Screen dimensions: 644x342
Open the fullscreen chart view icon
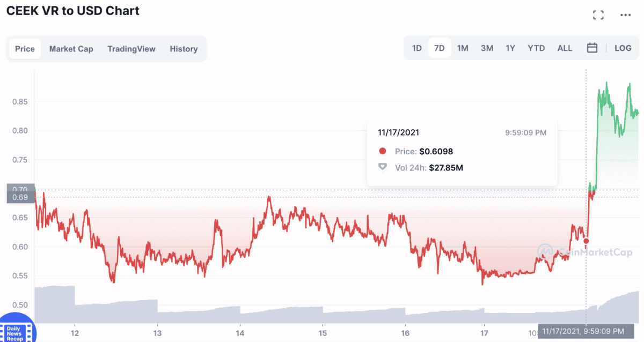pos(598,15)
